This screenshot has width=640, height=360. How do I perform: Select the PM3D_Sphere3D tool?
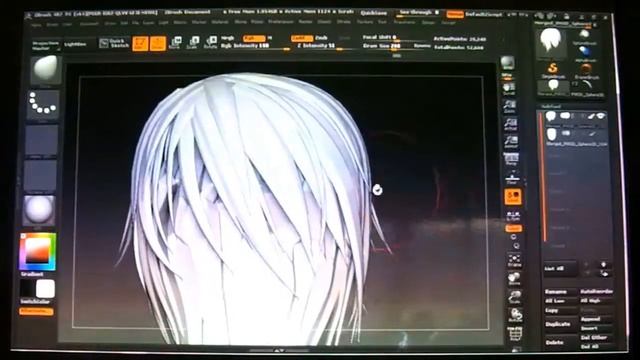587,88
